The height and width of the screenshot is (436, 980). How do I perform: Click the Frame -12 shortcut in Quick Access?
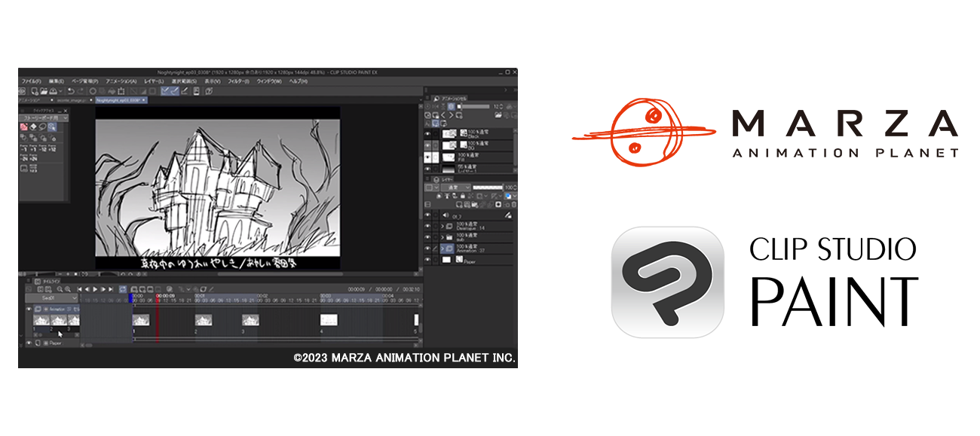click(x=43, y=148)
